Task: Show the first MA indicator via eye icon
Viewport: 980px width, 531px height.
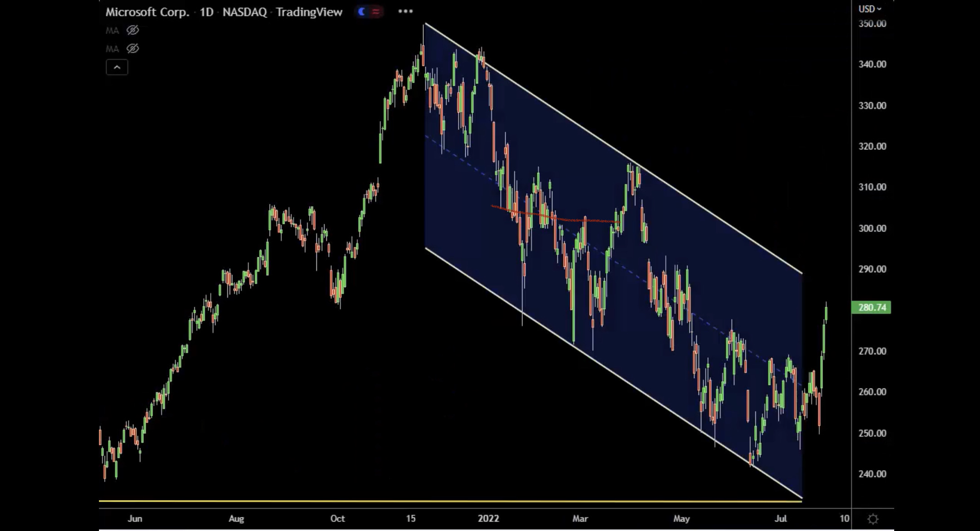Action: point(133,30)
